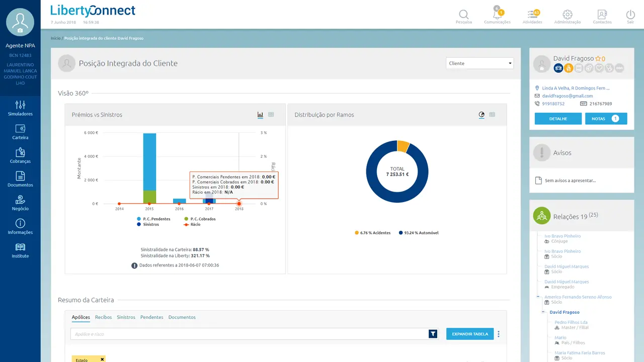Select the Apólices tab
Viewport: 644px width, 362px height.
(x=81, y=317)
